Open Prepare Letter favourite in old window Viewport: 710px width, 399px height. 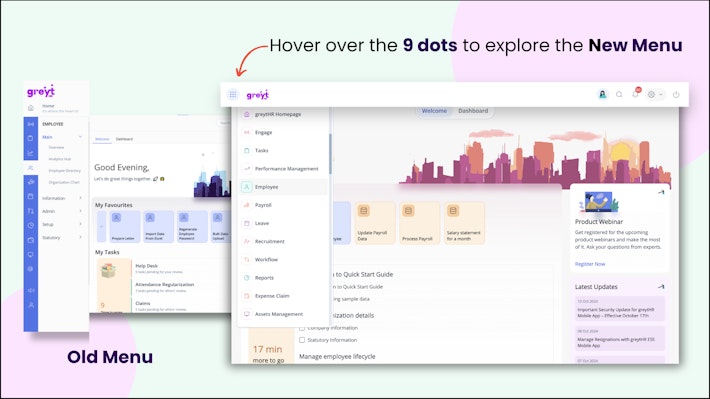124,226
